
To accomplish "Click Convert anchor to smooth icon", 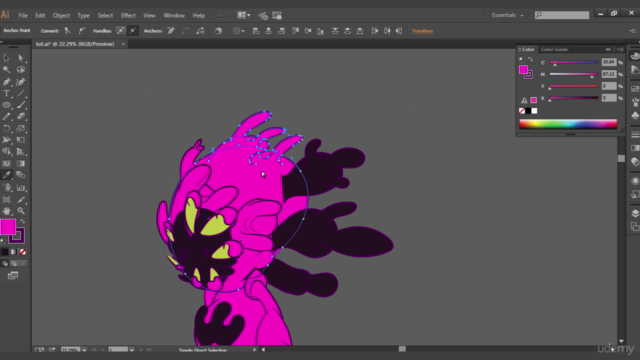I will tap(82, 31).
